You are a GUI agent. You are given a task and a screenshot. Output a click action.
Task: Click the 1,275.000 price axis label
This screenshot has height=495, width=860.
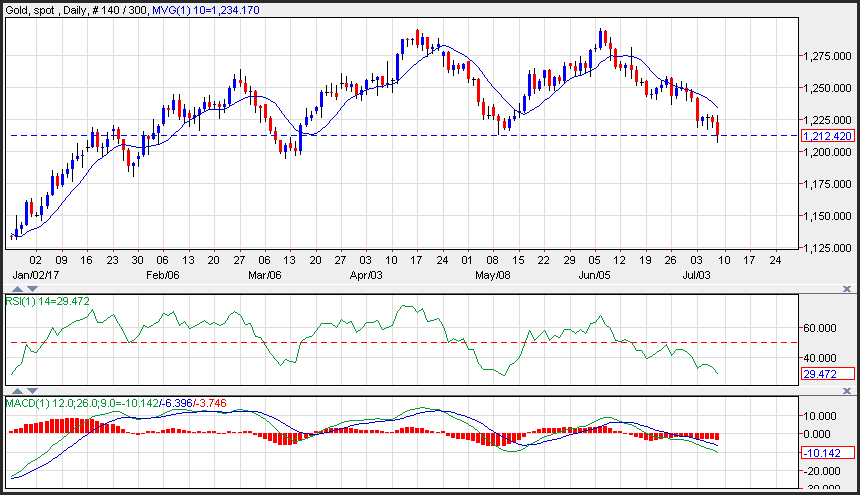[825, 56]
